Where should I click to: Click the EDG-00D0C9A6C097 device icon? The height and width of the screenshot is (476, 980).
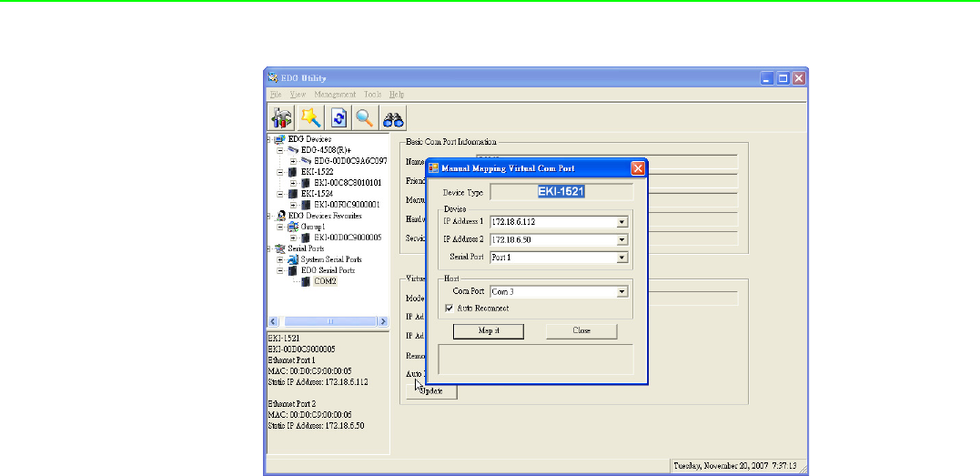(x=307, y=161)
